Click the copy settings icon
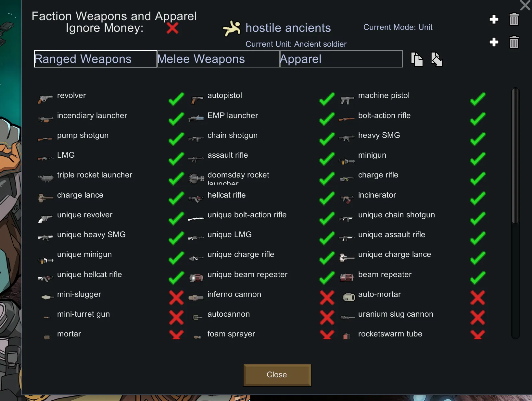532x401 pixels. [x=417, y=59]
